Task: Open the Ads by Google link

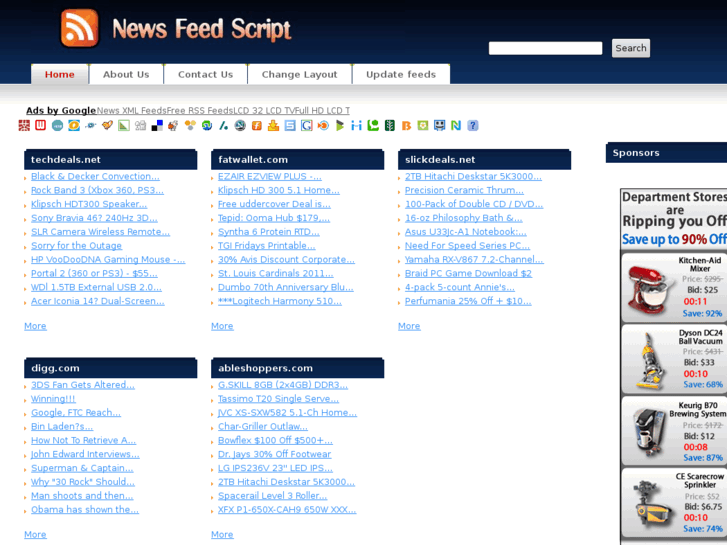Action: [61, 110]
